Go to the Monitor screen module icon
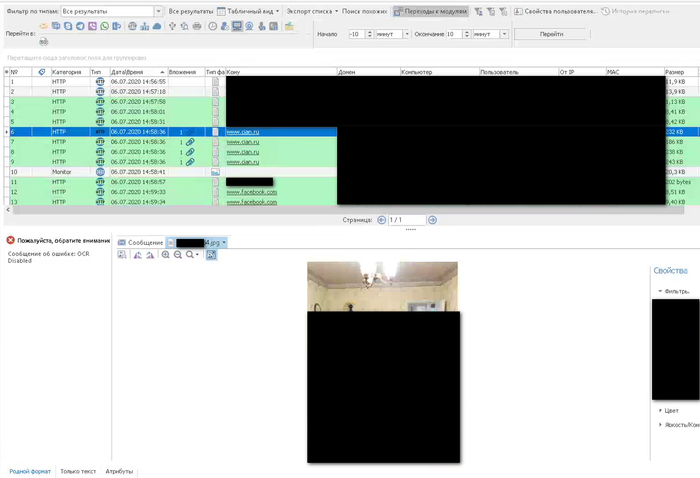 (237, 26)
